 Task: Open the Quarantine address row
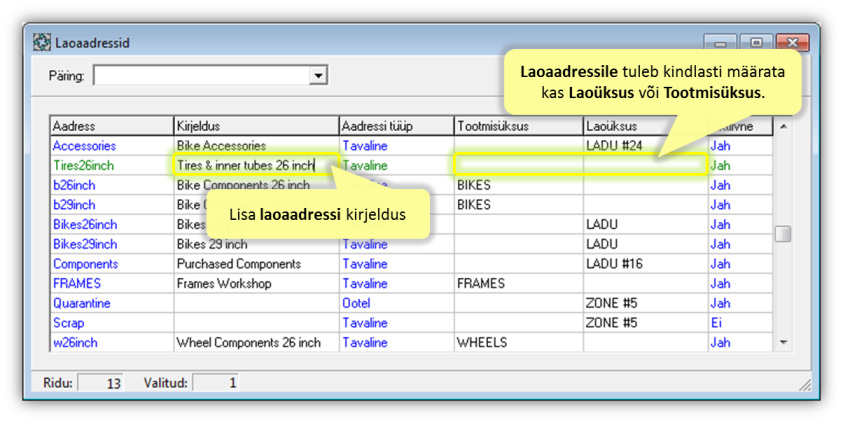coord(82,303)
